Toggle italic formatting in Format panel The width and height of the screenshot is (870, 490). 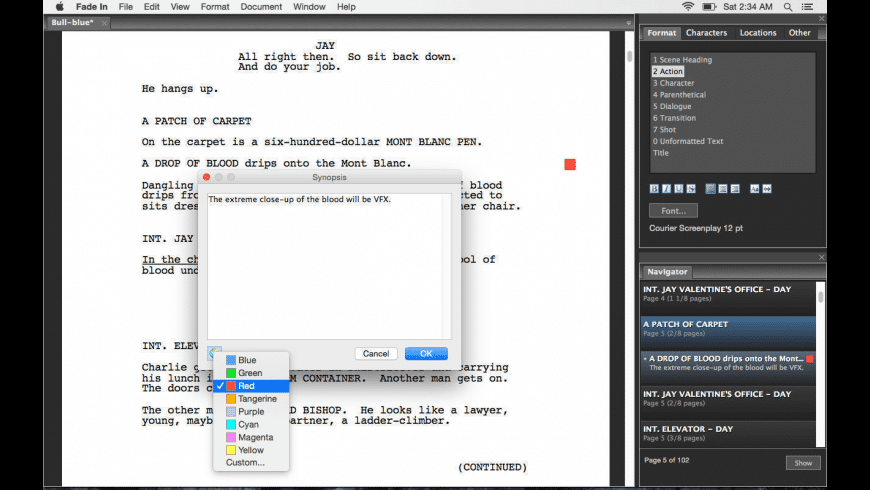tap(666, 189)
